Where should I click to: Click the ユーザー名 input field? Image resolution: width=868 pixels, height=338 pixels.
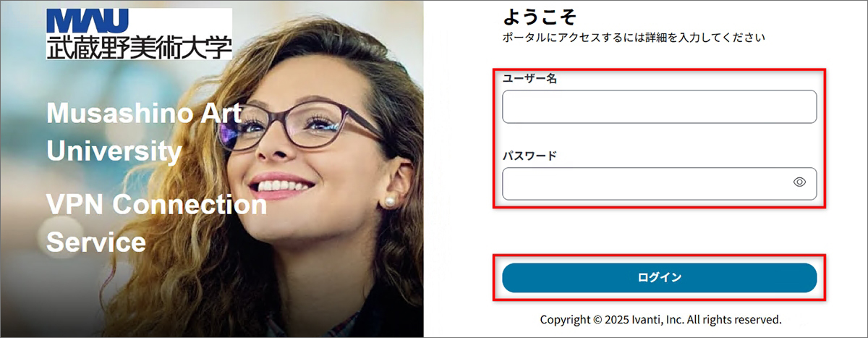pos(659,106)
